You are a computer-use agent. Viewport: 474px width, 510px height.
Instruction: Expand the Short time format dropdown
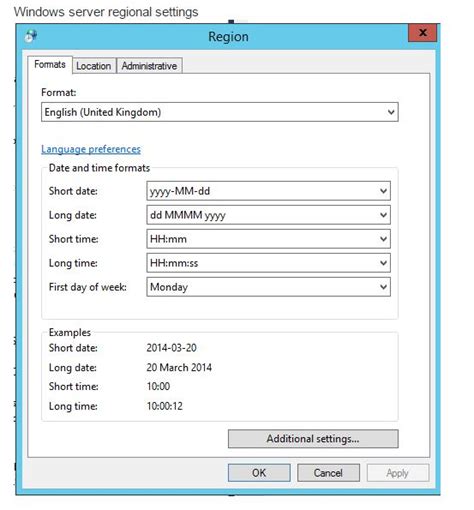click(x=268, y=239)
